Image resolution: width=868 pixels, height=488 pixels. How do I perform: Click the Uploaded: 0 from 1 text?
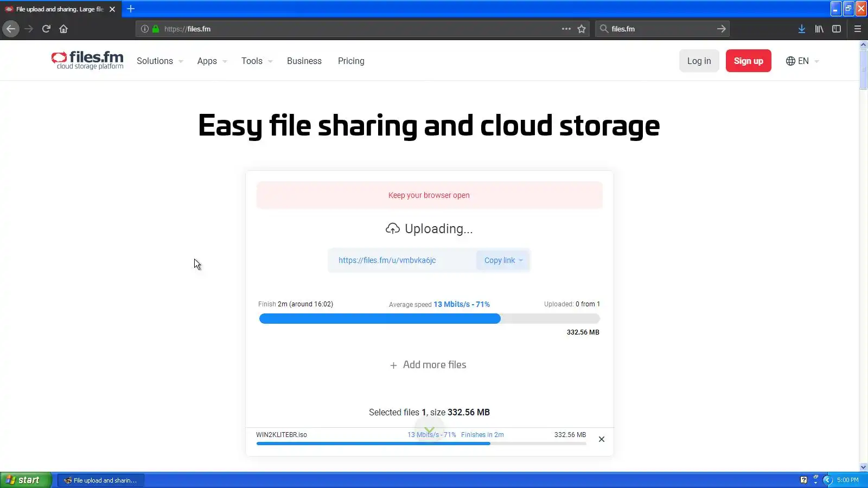pos(572,304)
